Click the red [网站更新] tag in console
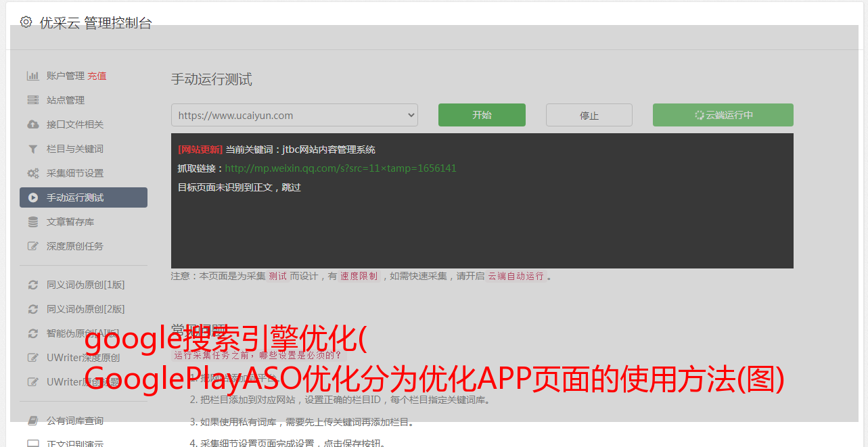This screenshot has height=447, width=868. click(200, 149)
